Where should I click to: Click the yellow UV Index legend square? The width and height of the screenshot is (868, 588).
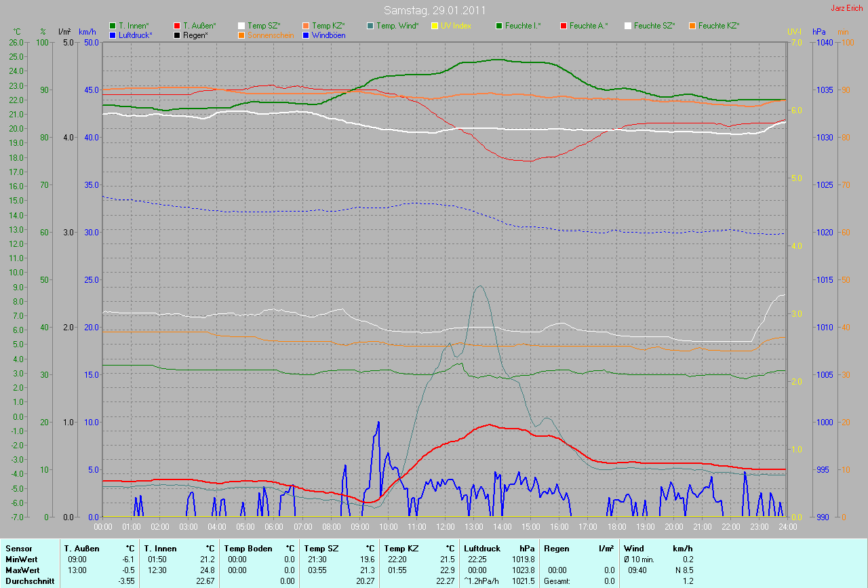click(434, 26)
